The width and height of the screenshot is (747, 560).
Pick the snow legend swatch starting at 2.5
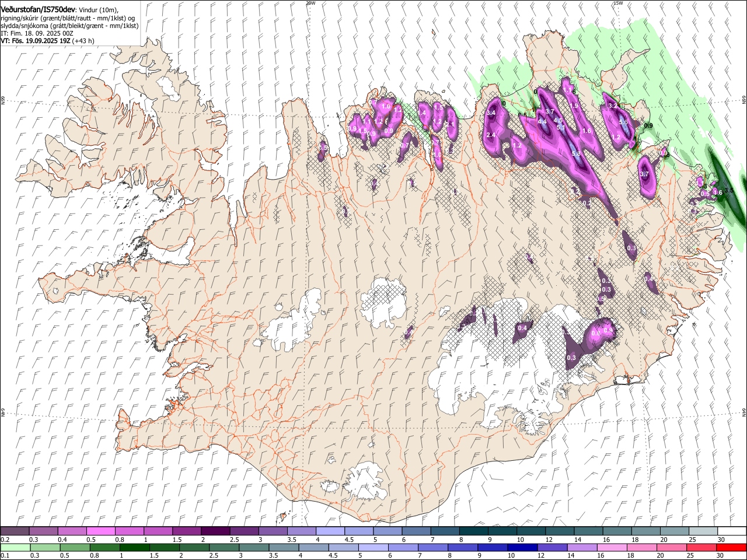(245, 531)
